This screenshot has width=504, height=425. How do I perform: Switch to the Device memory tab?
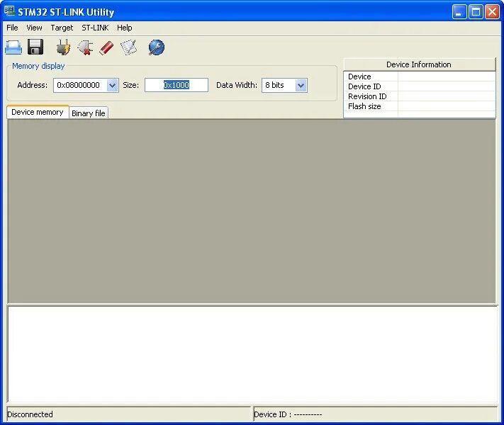click(38, 112)
